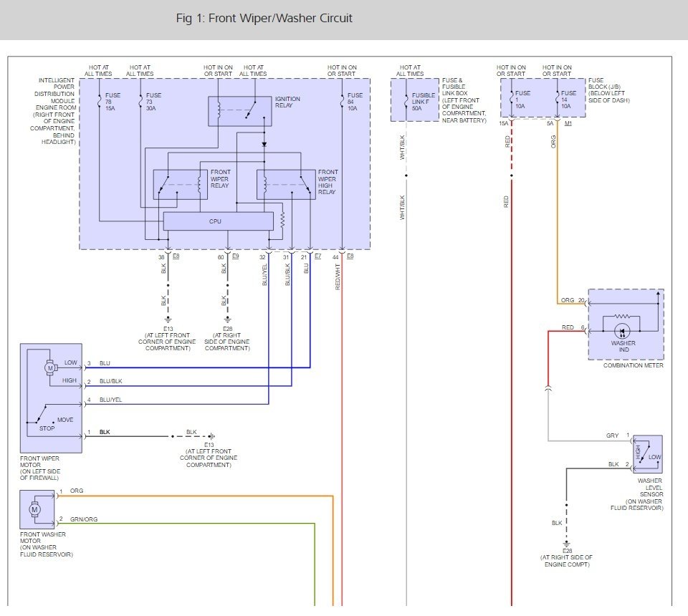Click the "RED 6" pin label at combination meter
Image resolution: width=688 pixels, height=616 pixels.
[573, 327]
